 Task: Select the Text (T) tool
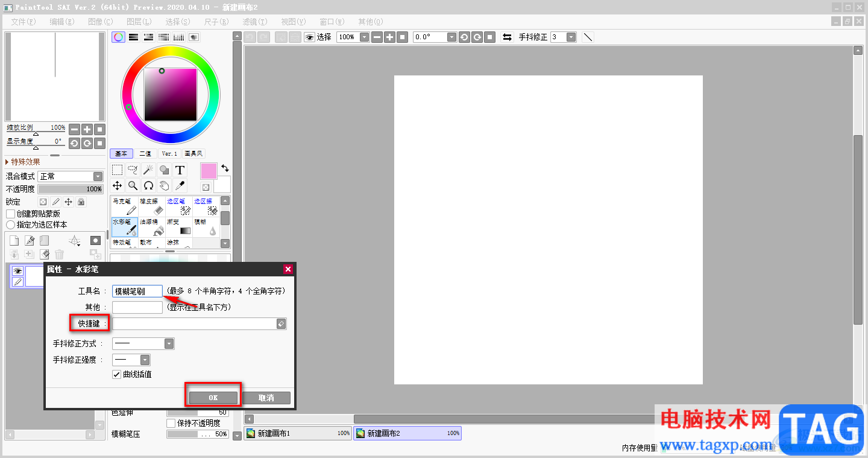click(x=180, y=170)
